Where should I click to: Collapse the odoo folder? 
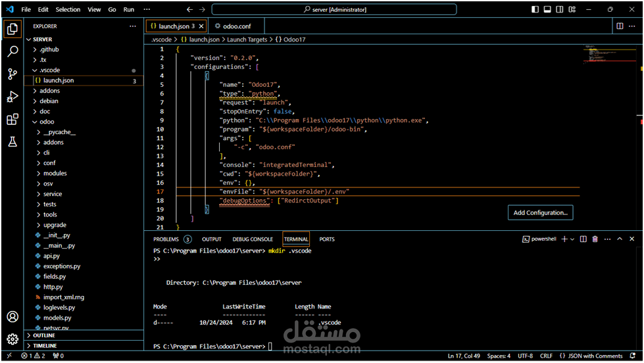[84, 122]
